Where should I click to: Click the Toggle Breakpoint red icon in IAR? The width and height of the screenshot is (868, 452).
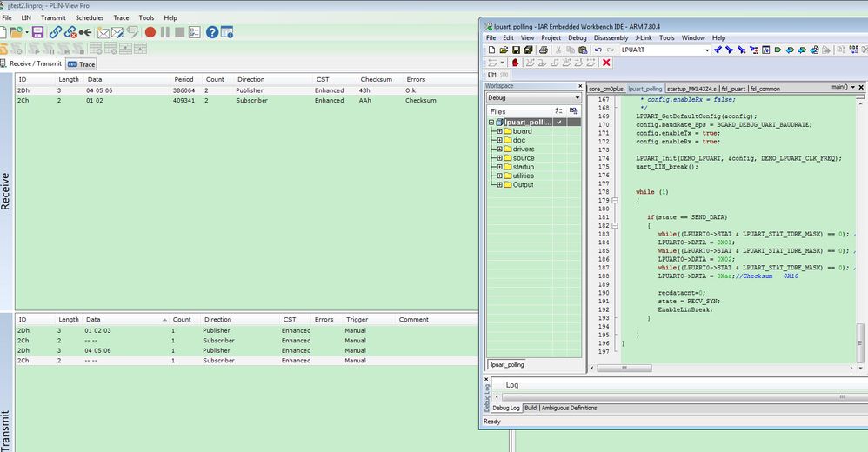(x=516, y=63)
